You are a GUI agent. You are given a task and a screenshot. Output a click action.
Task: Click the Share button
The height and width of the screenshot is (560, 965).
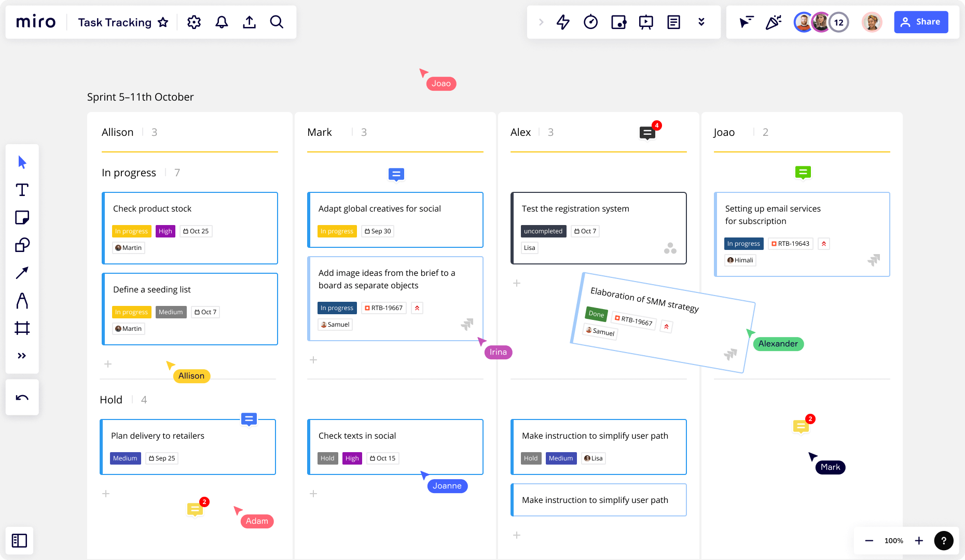click(x=921, y=22)
